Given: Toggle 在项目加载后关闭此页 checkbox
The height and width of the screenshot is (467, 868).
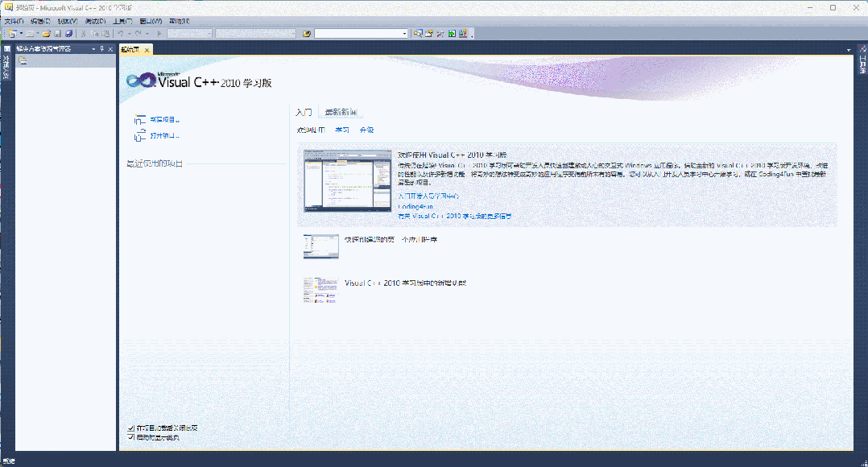Looking at the screenshot, I should tap(130, 428).
